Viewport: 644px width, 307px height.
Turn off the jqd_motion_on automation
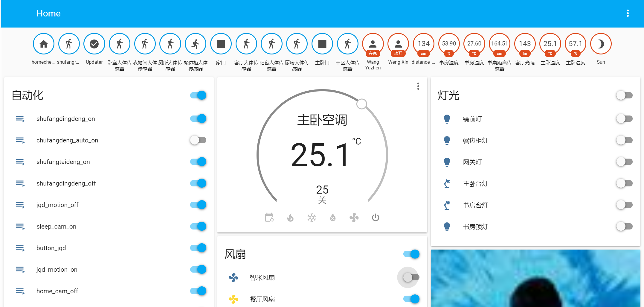pos(198,269)
